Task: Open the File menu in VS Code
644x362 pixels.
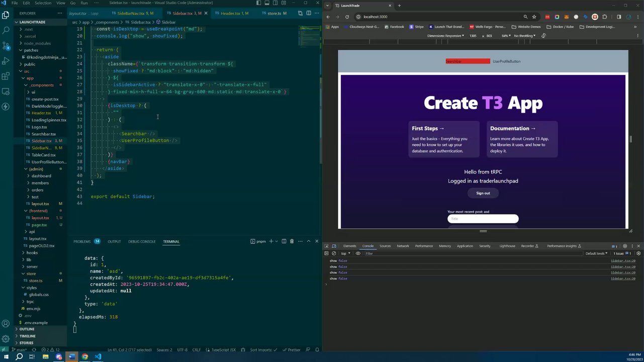Action: 15,3
